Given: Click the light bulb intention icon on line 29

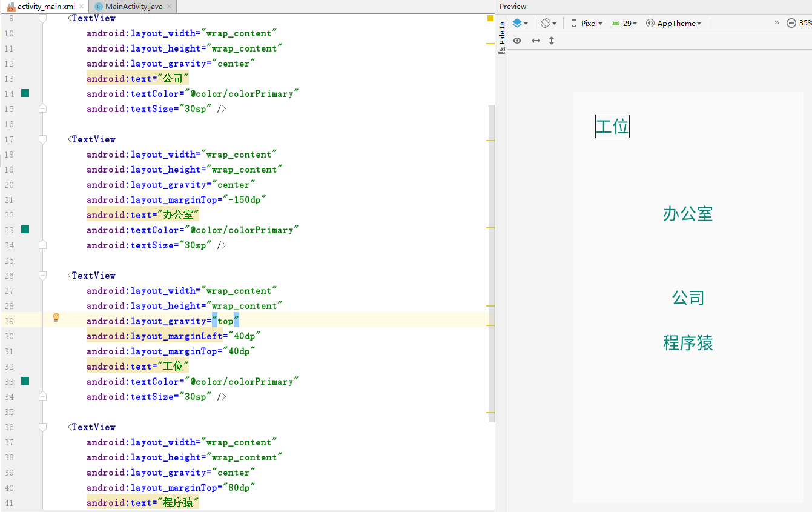Looking at the screenshot, I should pyautogui.click(x=56, y=318).
